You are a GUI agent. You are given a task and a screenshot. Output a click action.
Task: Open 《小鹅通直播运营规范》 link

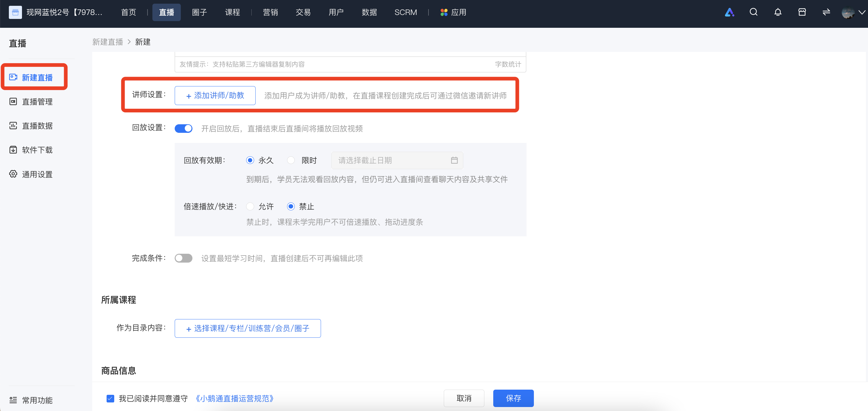(235, 398)
